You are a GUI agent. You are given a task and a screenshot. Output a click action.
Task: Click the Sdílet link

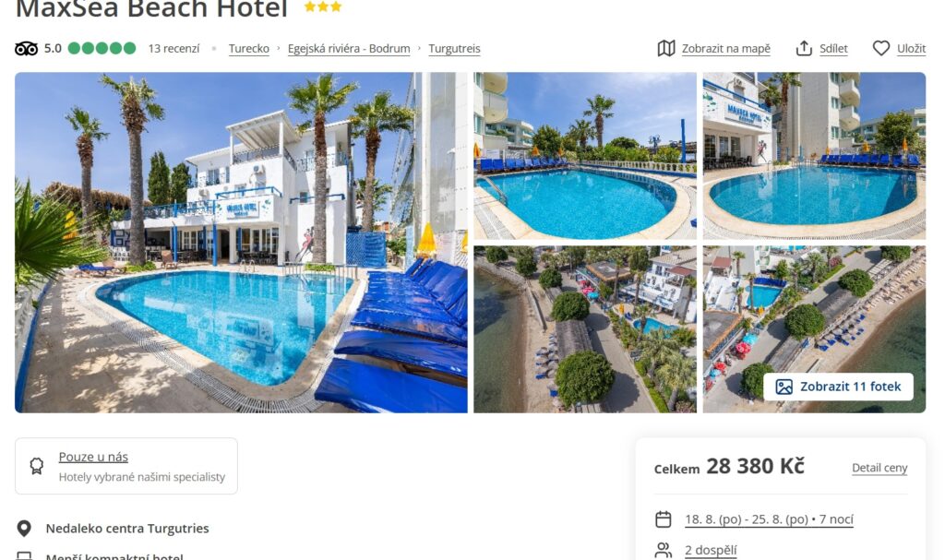pos(833,48)
